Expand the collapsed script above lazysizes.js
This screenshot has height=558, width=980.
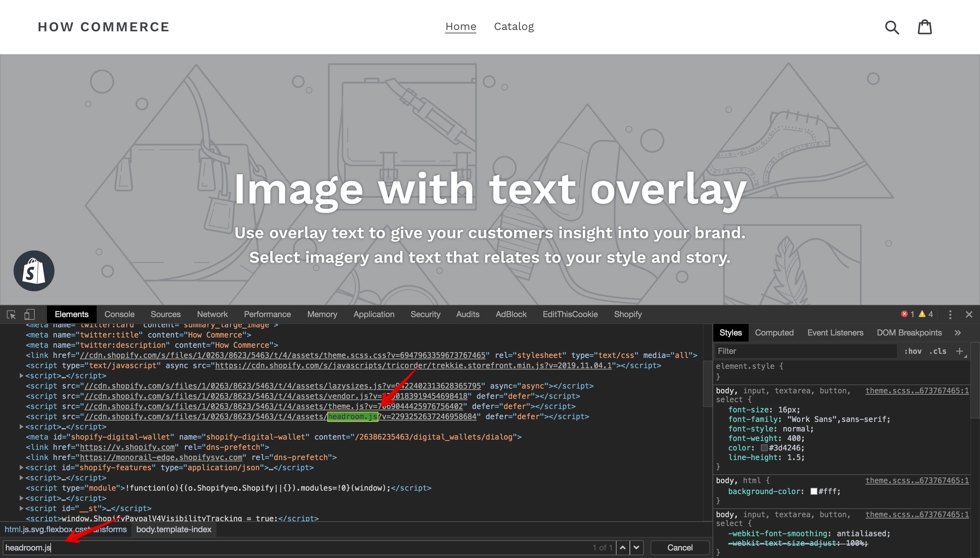[x=21, y=376]
